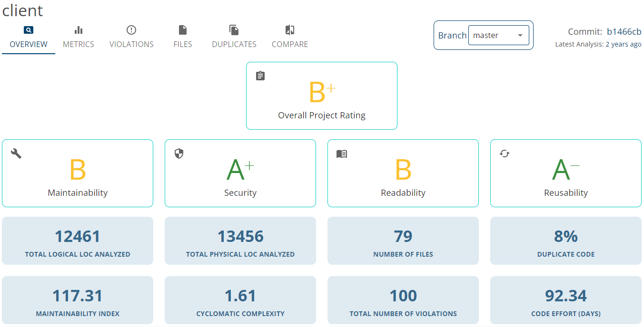Click the clipboard icon in Overall Rating card
644x327 pixels.
tap(260, 76)
